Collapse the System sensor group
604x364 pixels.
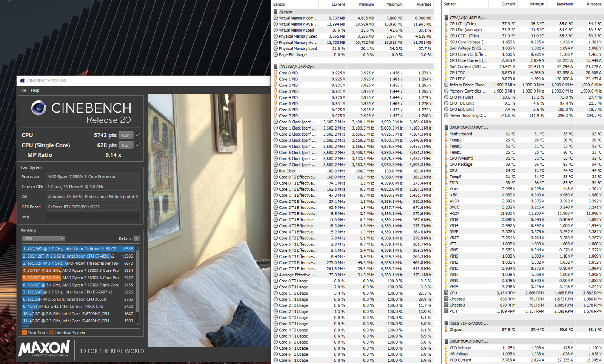[276, 12]
